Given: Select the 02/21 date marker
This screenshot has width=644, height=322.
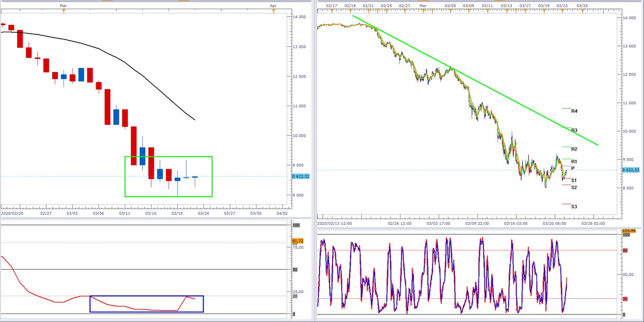Looking at the screenshot, I should (x=368, y=6).
